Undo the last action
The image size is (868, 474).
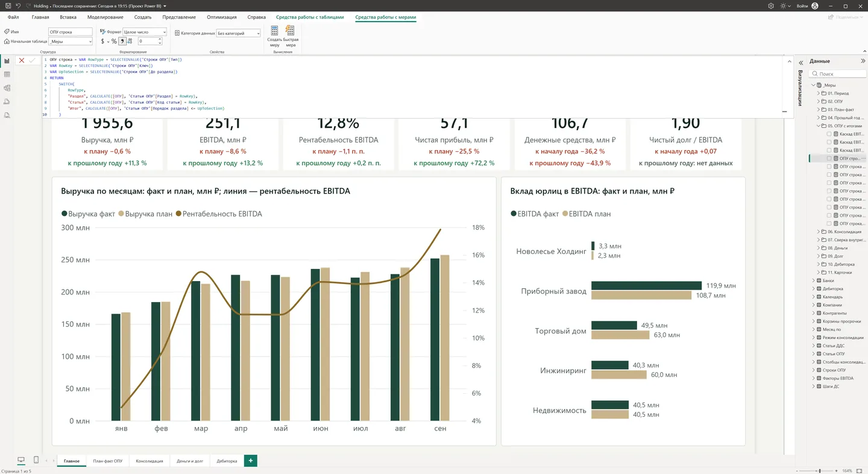tap(18, 5)
